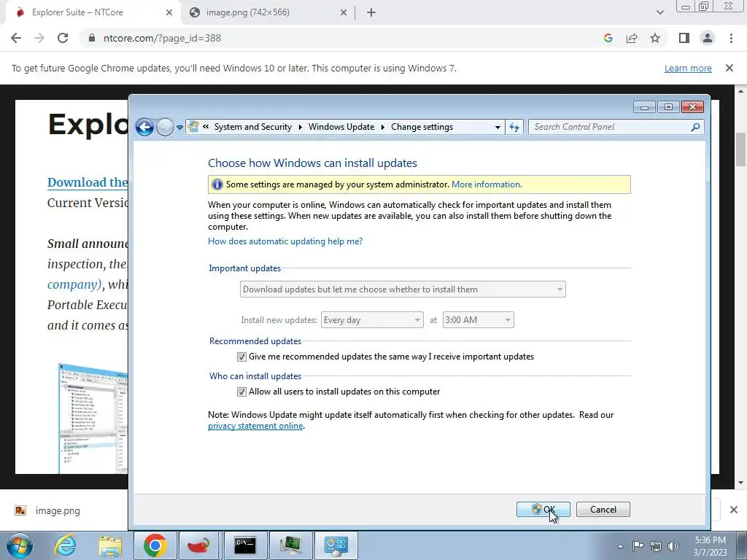Viewport: 747px width, 560px height.
Task: Click Chrome back navigation arrow
Action: [16, 38]
